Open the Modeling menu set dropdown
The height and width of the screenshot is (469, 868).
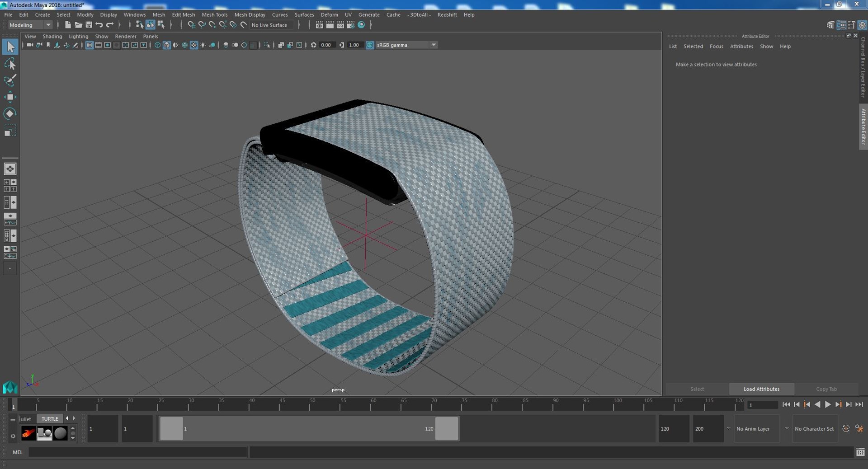[30, 25]
